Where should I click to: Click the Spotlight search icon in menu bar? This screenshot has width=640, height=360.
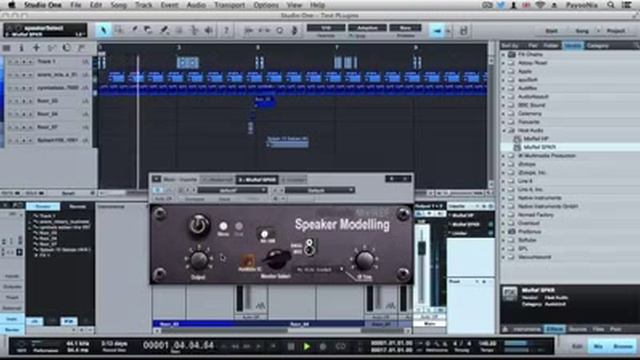pos(611,5)
